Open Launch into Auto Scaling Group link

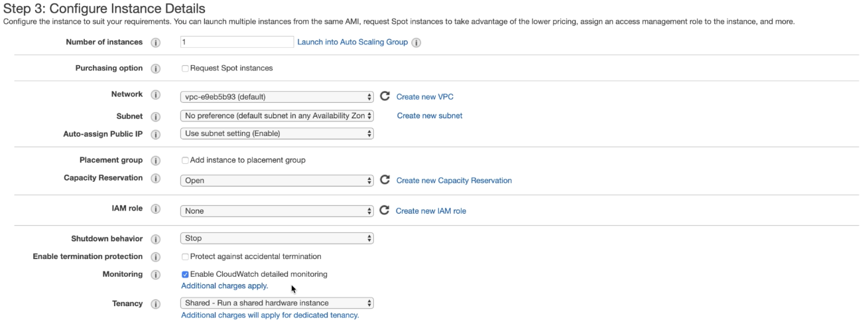point(352,42)
